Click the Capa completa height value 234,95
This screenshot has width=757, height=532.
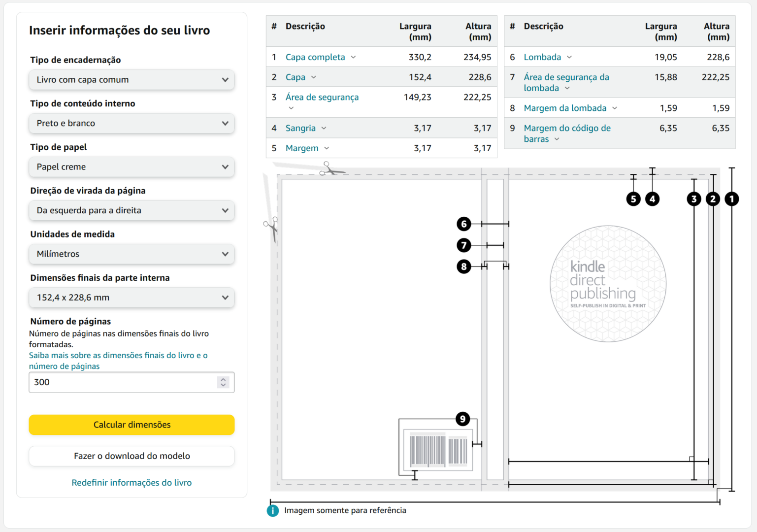477,57
